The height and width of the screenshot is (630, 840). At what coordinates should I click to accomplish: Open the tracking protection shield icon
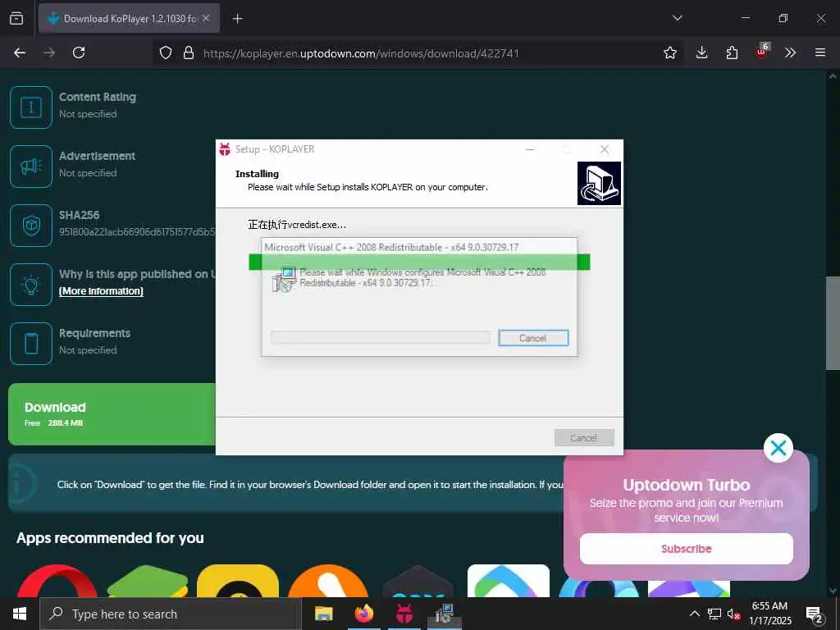click(166, 52)
